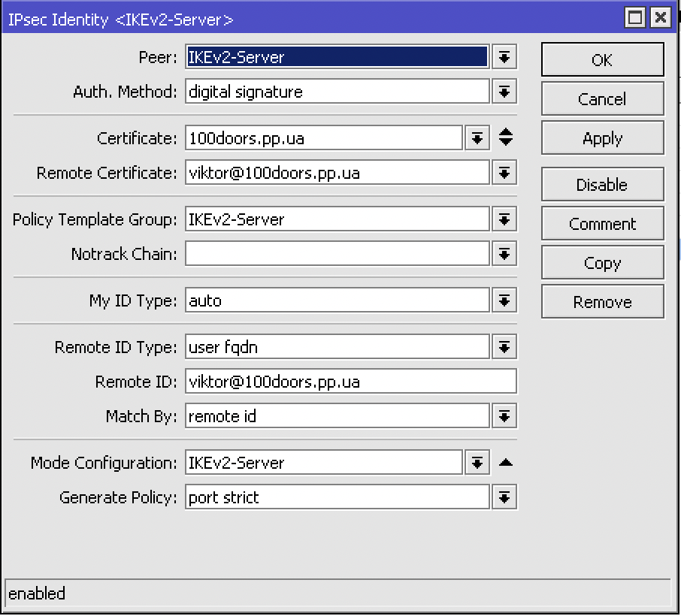The height and width of the screenshot is (616, 681).
Task: Click inside the Remote ID text field
Action: click(346, 381)
